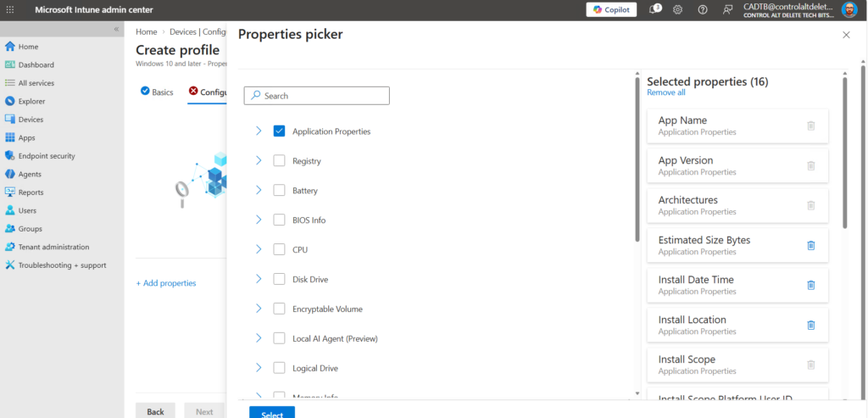Viewport: 868px width, 418px height.
Task: Open the Devices sidebar icon
Action: (x=9, y=120)
